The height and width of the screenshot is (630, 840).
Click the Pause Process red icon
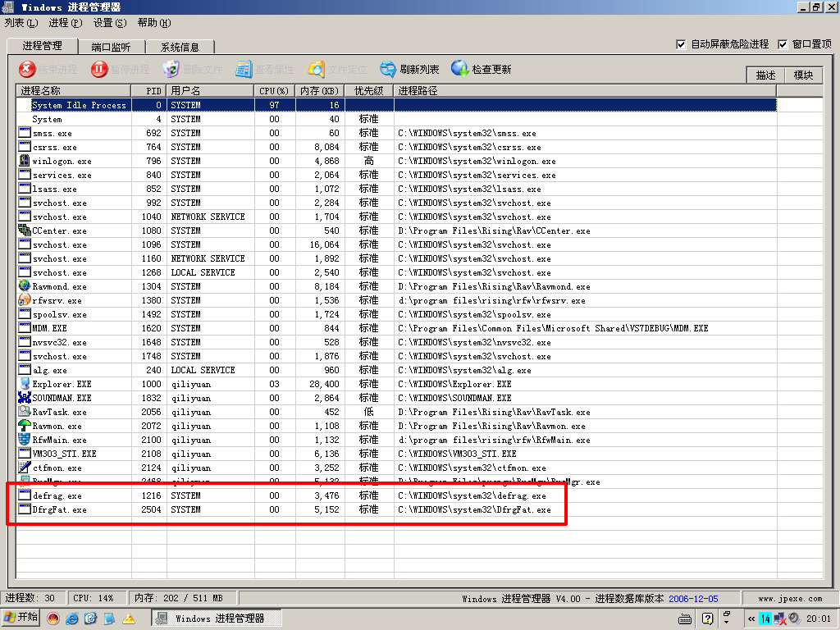pos(99,69)
